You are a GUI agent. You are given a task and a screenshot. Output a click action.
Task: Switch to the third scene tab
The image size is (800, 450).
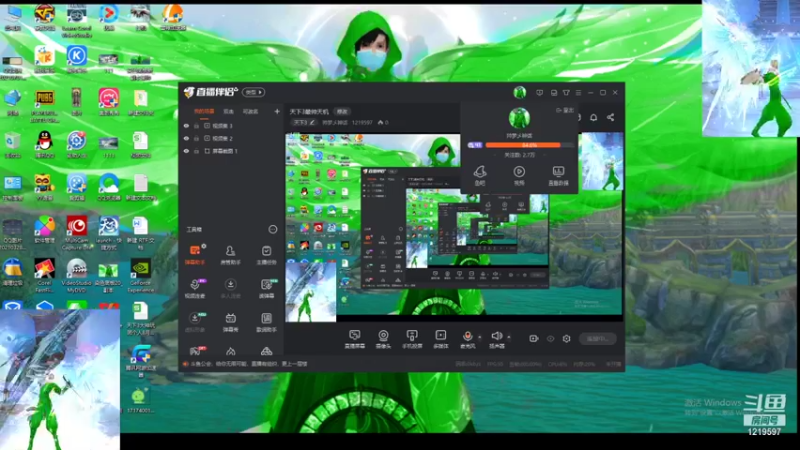[x=250, y=111]
